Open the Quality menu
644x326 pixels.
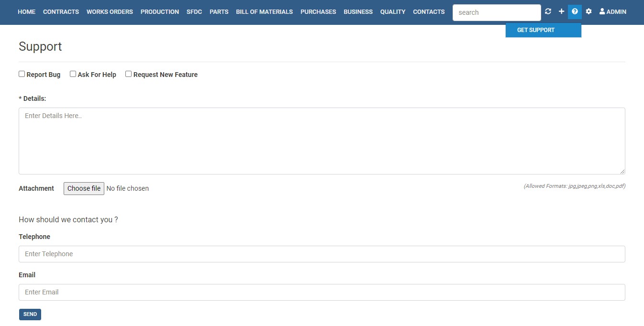click(392, 11)
